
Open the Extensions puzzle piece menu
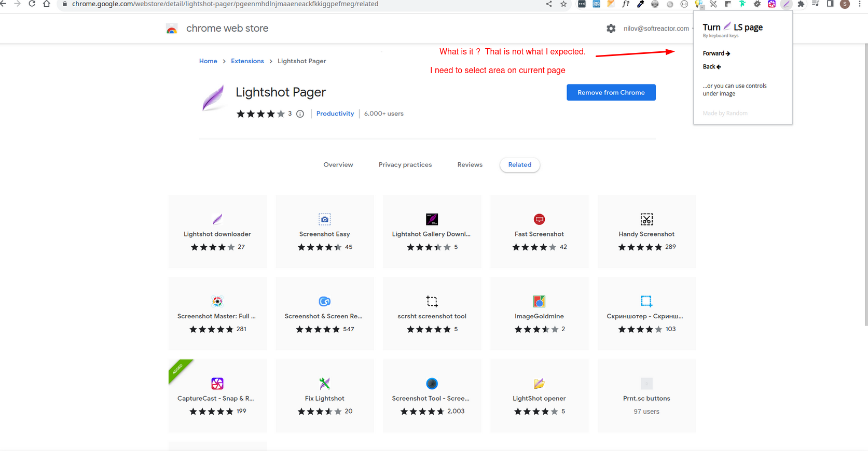(x=801, y=4)
